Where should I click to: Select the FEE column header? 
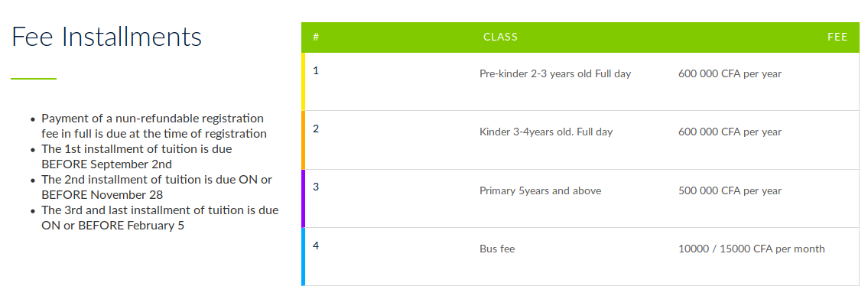tap(837, 37)
